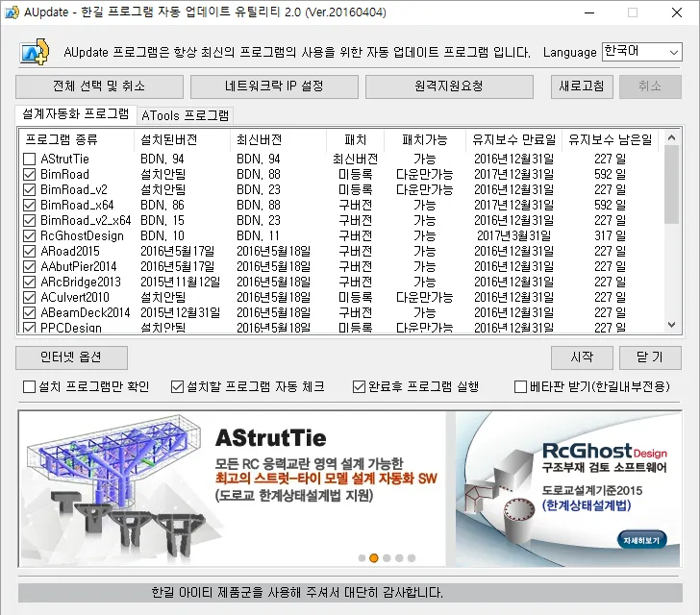
Task: Click the '패치' column header
Action: [356, 139]
